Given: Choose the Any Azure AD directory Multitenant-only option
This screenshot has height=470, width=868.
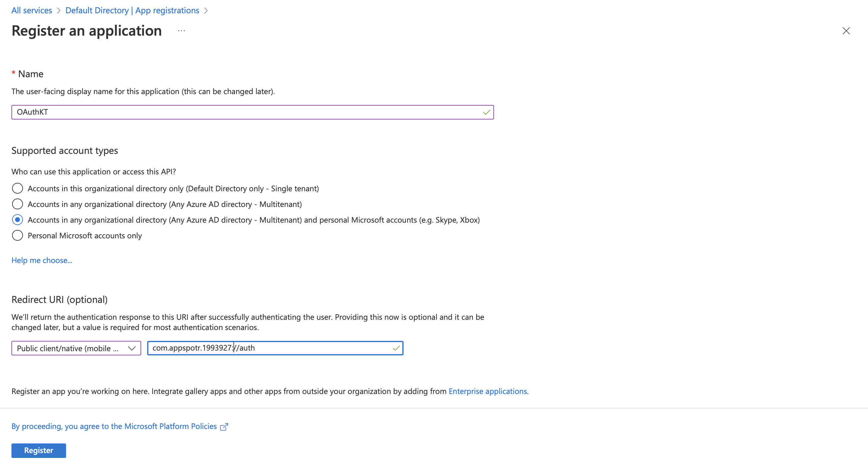Looking at the screenshot, I should 17,204.
